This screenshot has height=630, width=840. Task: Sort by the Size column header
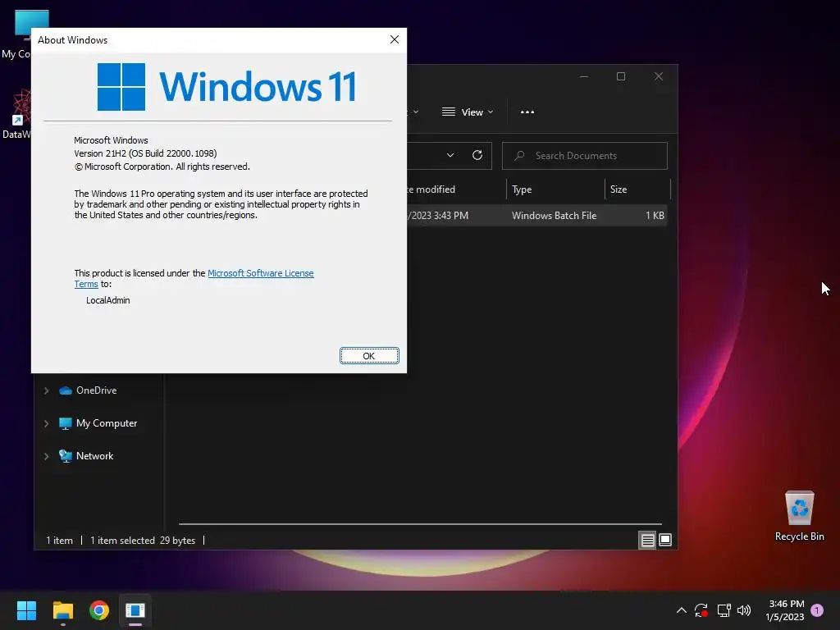tap(637, 189)
